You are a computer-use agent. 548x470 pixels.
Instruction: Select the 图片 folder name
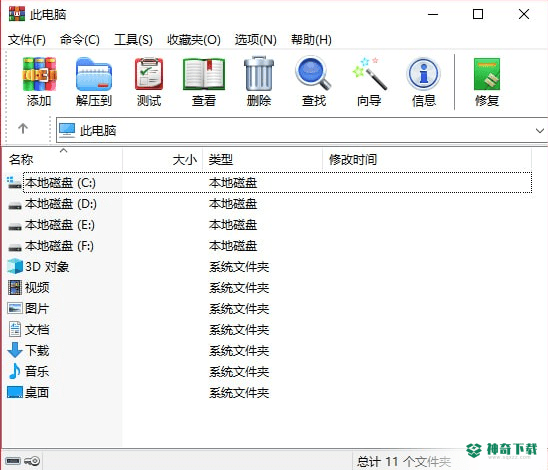point(37,309)
